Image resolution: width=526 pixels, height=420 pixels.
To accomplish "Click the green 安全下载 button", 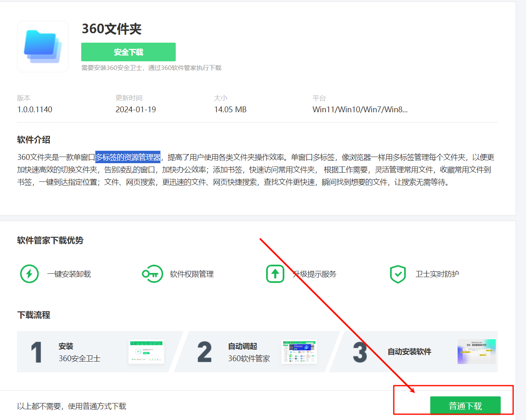I will coord(128,52).
